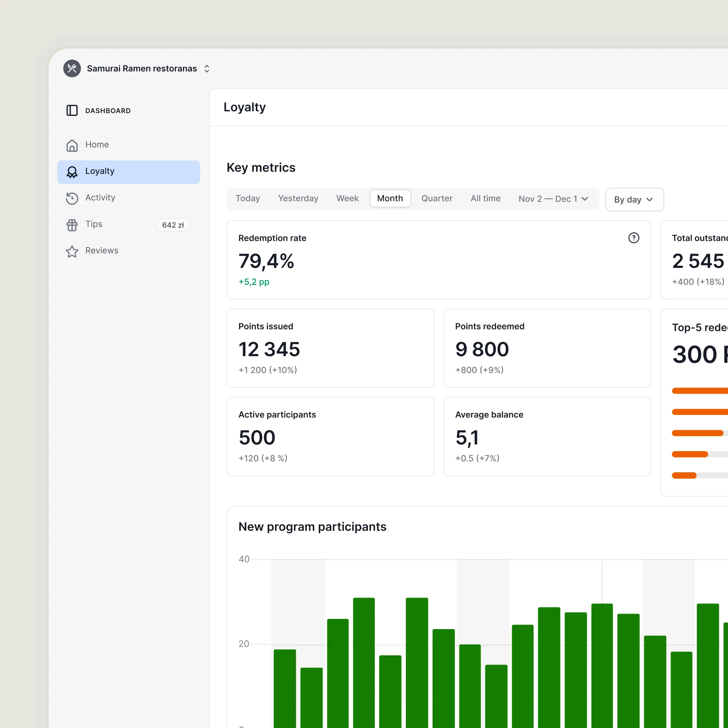The height and width of the screenshot is (728, 728).
Task: Click the Activity history clock icon
Action: pyautogui.click(x=72, y=198)
